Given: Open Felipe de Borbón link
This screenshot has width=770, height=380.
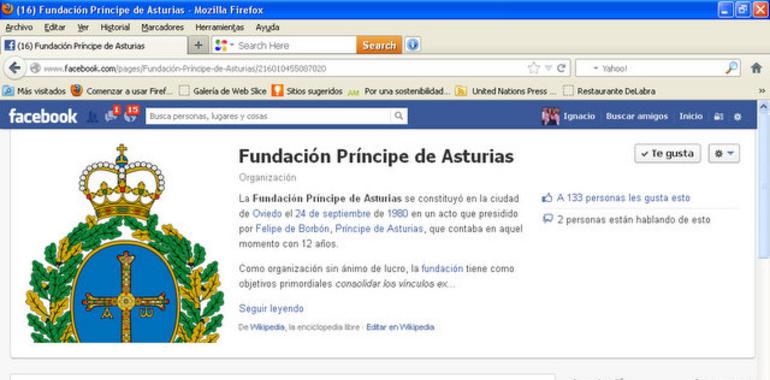Looking at the screenshot, I should pyautogui.click(x=293, y=228).
